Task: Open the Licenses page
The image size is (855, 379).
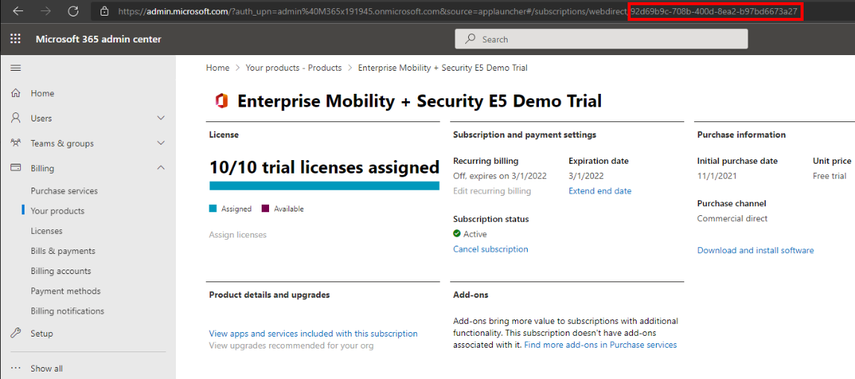Action: 46,231
